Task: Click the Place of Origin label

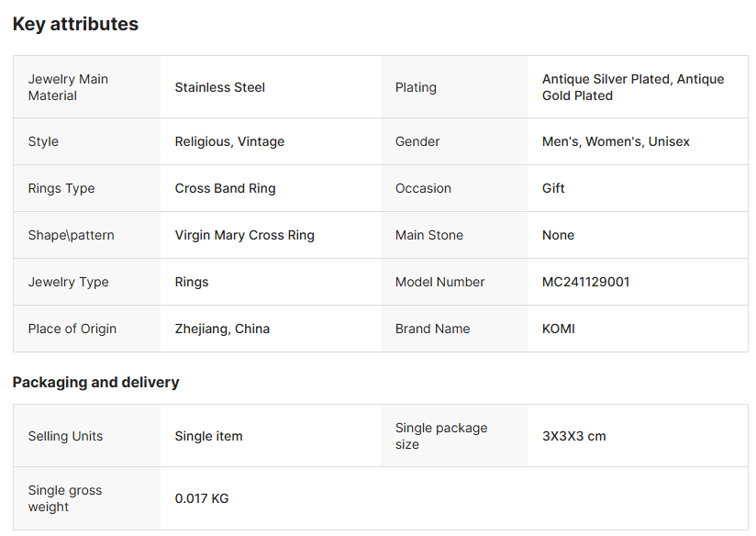Action: [x=72, y=329]
